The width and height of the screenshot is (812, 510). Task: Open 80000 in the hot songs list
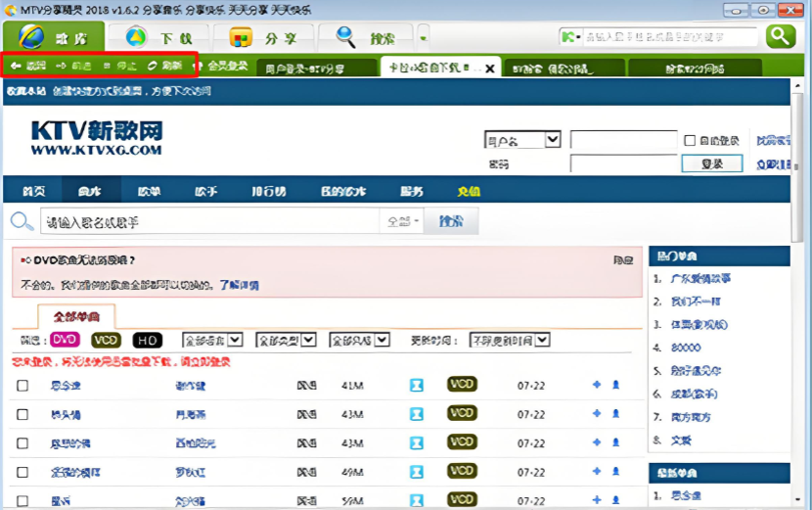point(686,348)
